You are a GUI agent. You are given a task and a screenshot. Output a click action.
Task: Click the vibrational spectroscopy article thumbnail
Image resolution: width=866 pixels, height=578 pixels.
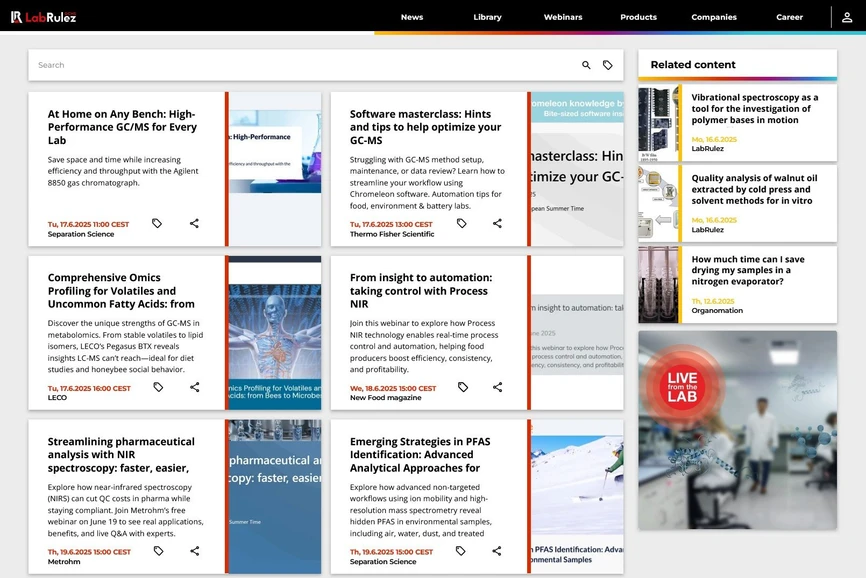(658, 123)
